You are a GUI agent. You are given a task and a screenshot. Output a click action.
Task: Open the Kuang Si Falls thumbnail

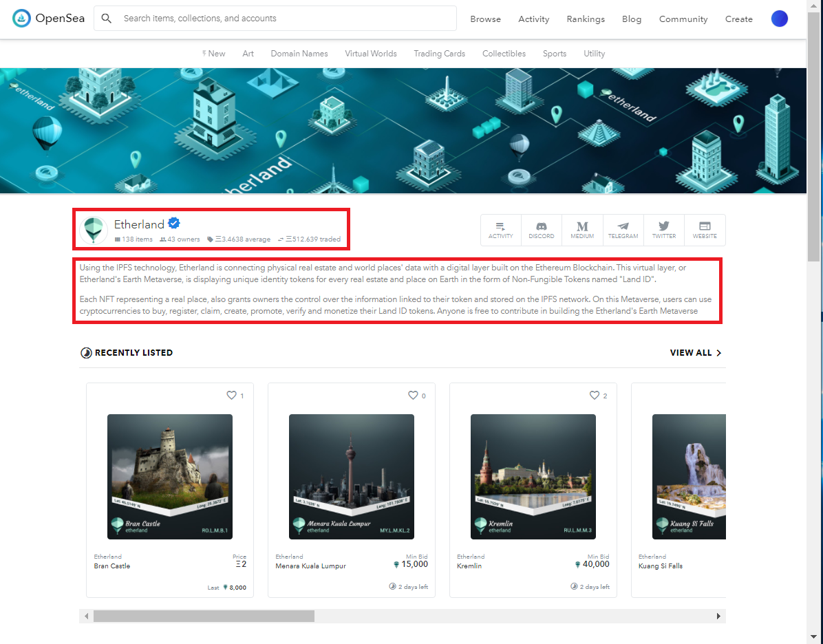[x=689, y=477]
